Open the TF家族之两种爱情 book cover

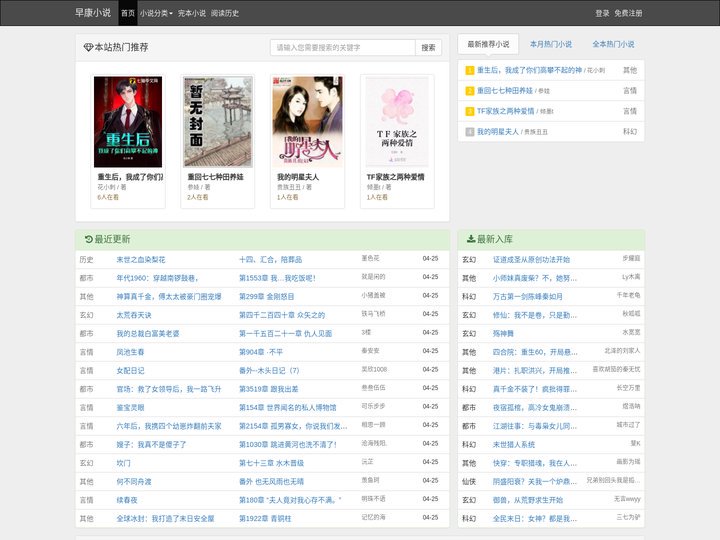397,122
